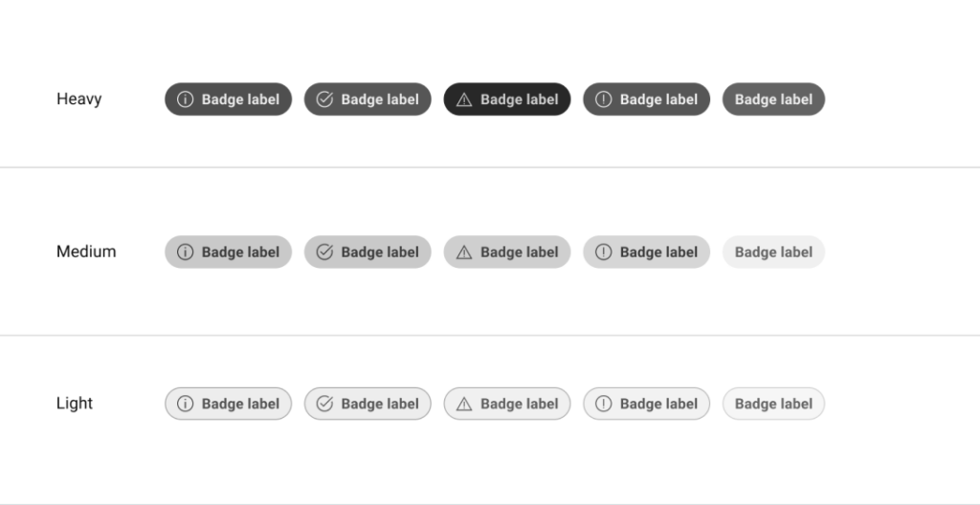Click the checkmark circle icon in the Light row
This screenshot has height=505, width=980.
coord(324,404)
